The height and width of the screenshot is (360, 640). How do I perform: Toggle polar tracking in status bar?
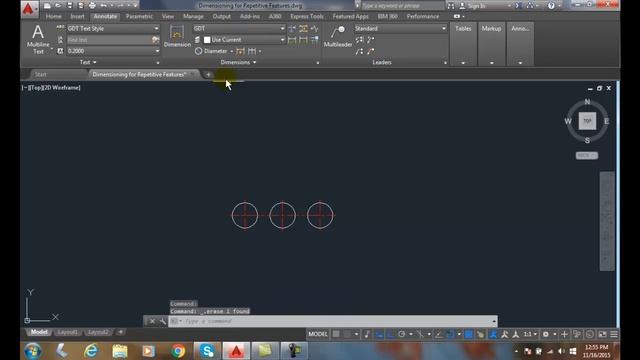tap(402, 334)
